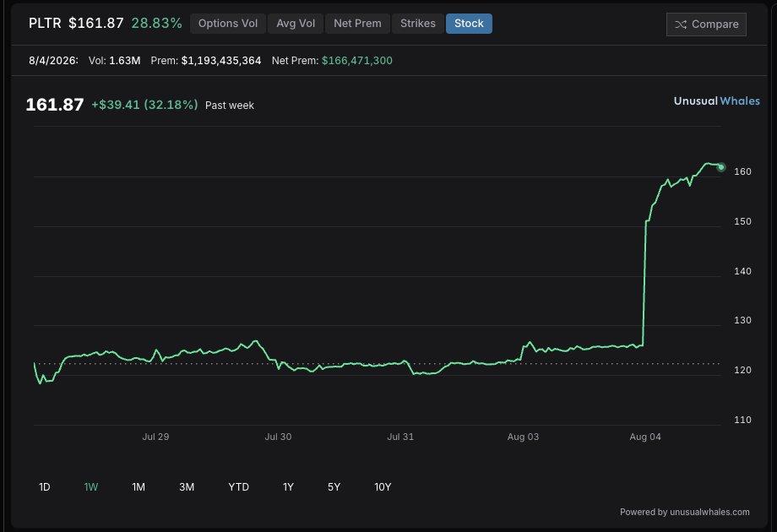
Task: Click the Aug 04 date axis label
Action: [x=644, y=437]
